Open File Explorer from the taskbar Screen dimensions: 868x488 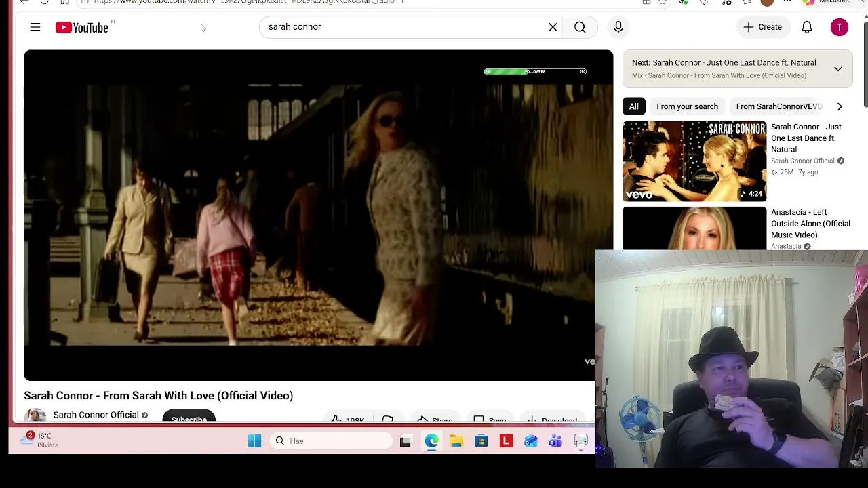(x=456, y=441)
